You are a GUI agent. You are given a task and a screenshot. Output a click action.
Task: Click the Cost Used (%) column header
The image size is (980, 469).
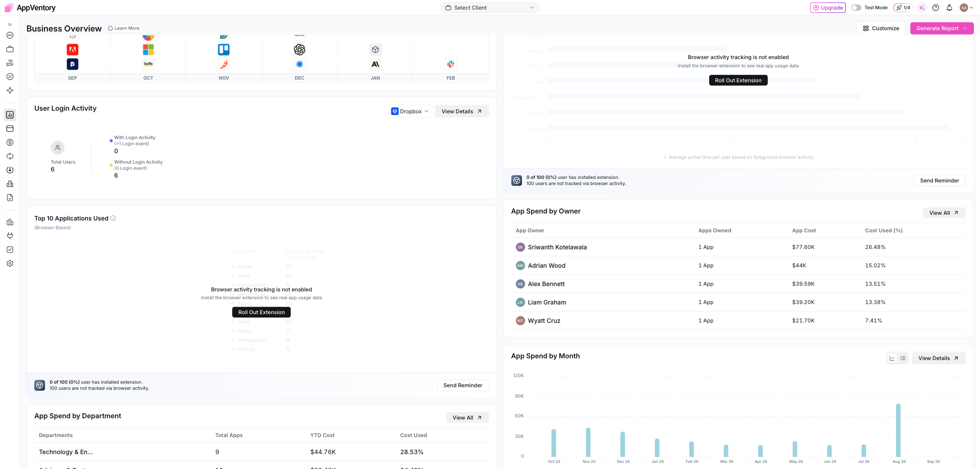(x=884, y=231)
